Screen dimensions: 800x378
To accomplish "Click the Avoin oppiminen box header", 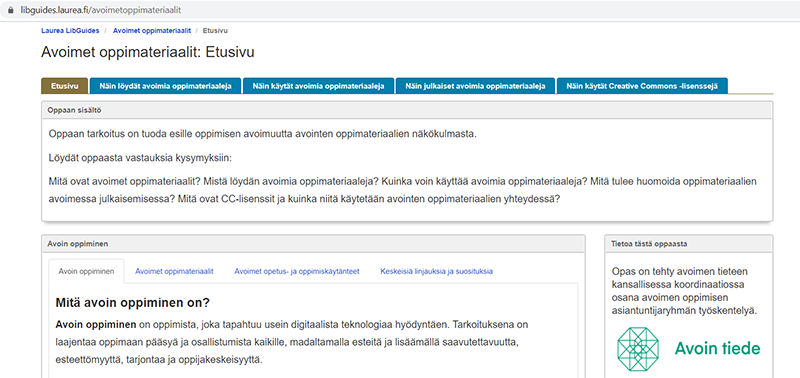I will pyautogui.click(x=313, y=244).
